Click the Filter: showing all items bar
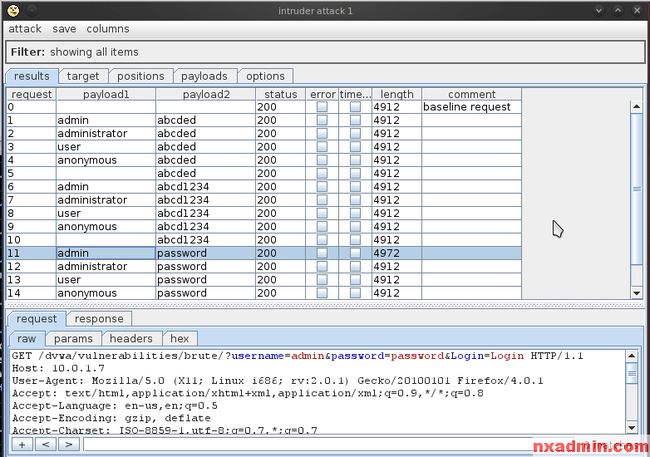The height and width of the screenshot is (457, 650). (x=325, y=52)
